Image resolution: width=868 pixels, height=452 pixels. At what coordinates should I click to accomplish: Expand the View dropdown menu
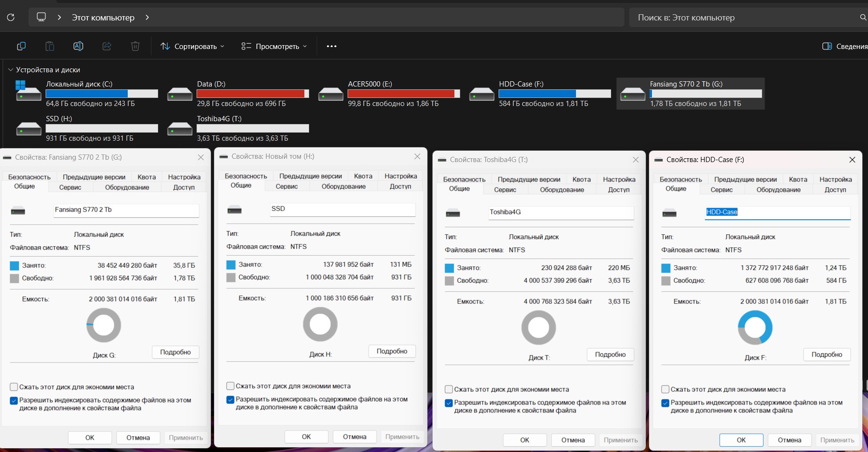tap(274, 46)
